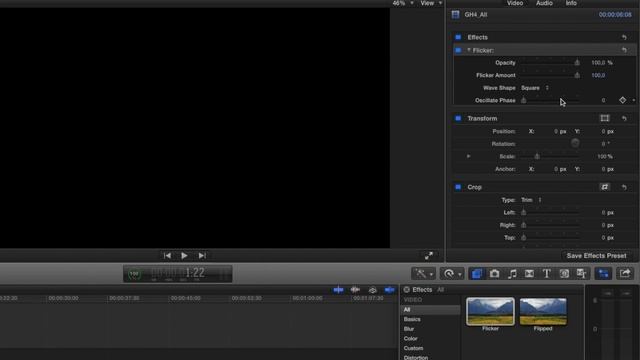
Task: Open the Themes browser
Action: [582, 273]
